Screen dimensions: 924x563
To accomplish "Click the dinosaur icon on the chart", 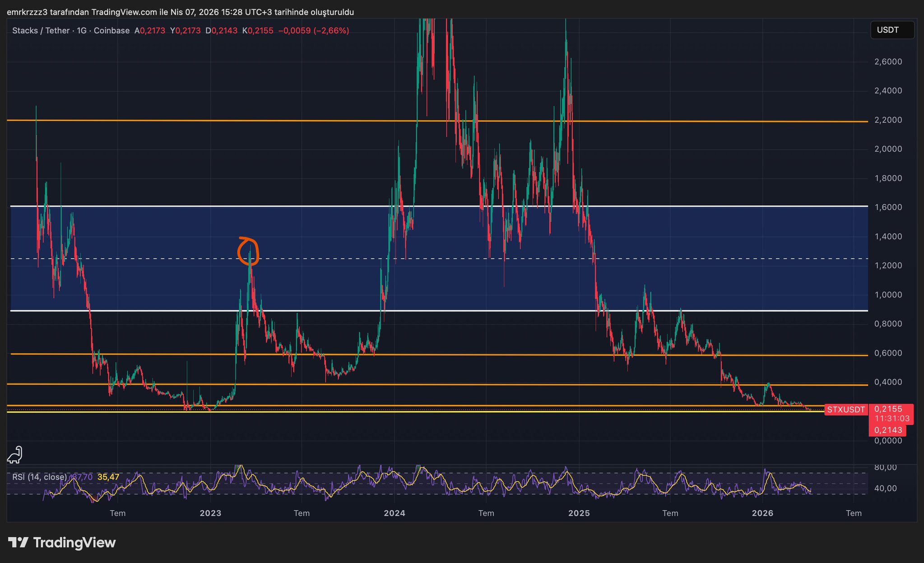I will [15, 454].
